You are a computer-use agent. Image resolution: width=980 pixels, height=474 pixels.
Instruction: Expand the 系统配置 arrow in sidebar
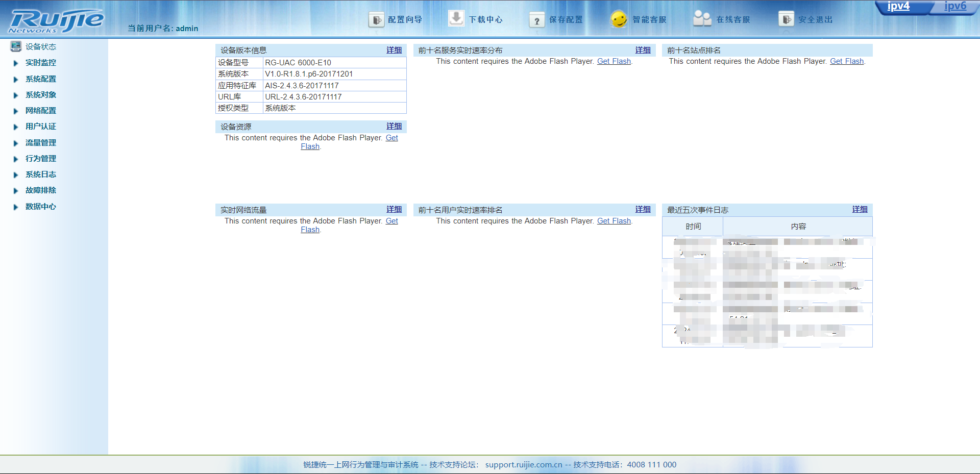coord(16,80)
